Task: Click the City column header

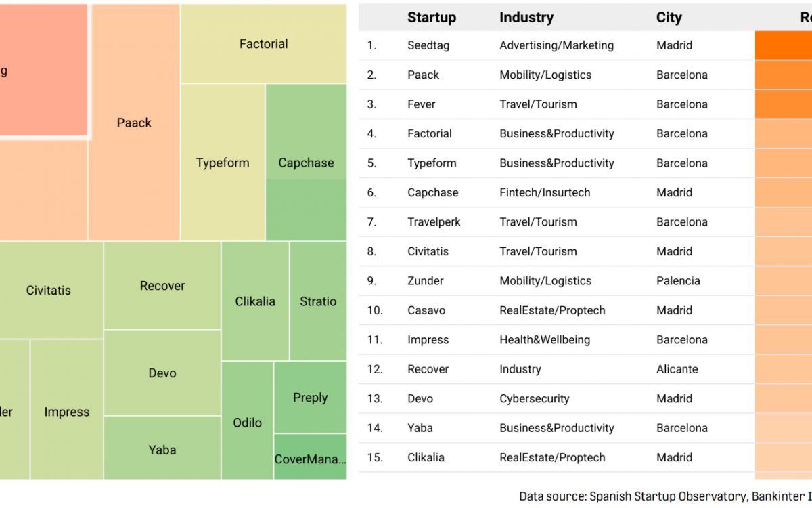Action: pyautogui.click(x=669, y=18)
